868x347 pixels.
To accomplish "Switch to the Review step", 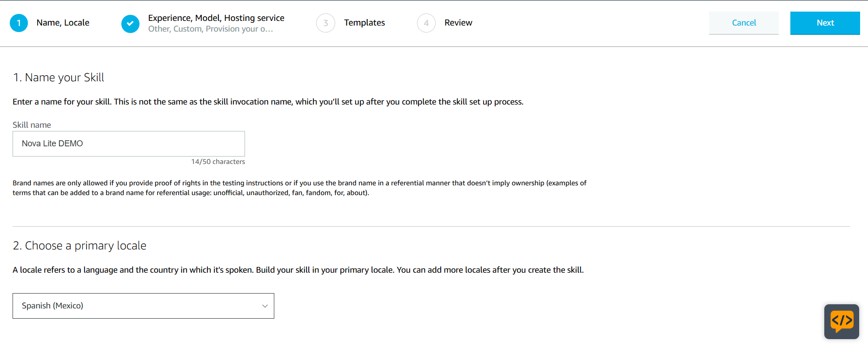I will (458, 23).
